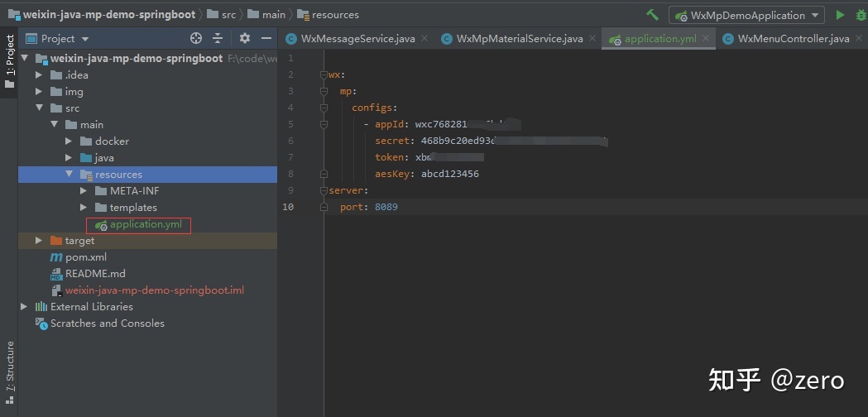Click breadcrumb src
The width and height of the screenshot is (868, 417).
click(x=228, y=14)
